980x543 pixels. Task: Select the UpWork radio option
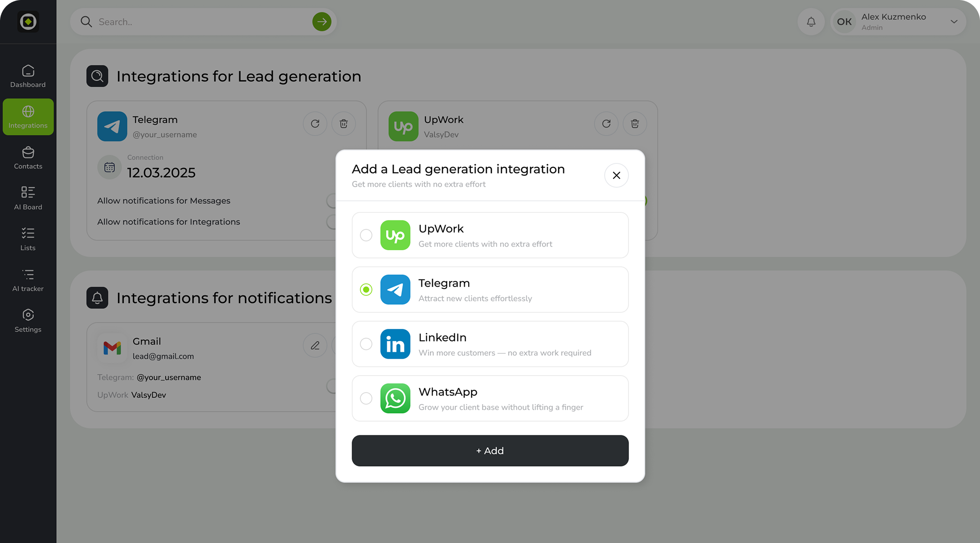(366, 235)
